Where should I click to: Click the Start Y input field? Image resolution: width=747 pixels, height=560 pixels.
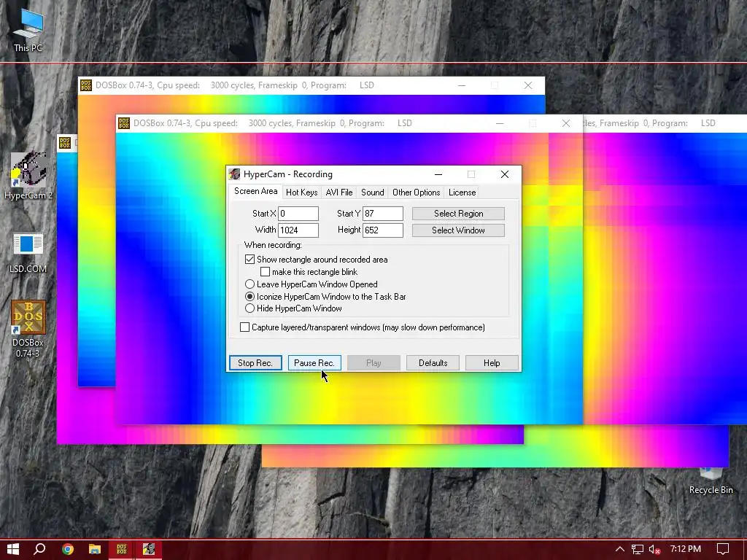(383, 214)
